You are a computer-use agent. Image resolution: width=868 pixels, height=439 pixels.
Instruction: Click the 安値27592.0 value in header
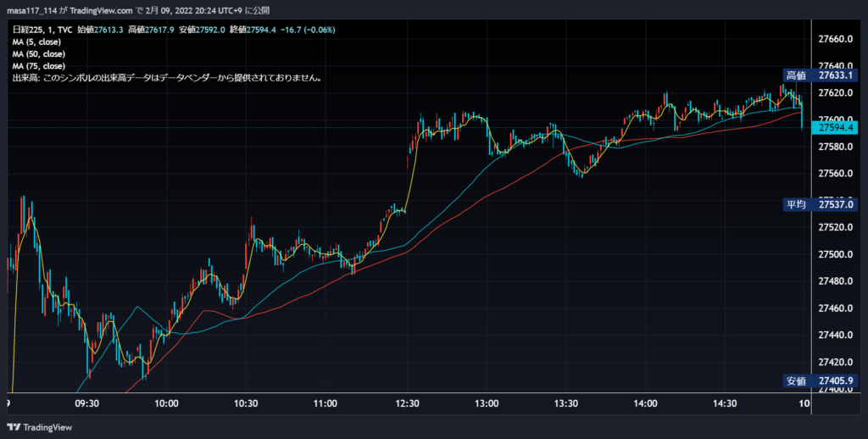click(202, 30)
